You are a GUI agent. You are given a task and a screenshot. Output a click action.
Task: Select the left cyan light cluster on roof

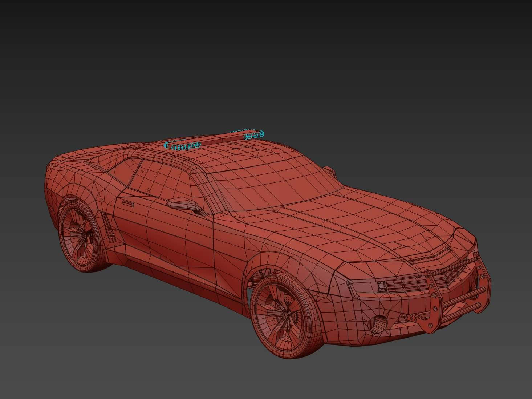click(x=182, y=146)
